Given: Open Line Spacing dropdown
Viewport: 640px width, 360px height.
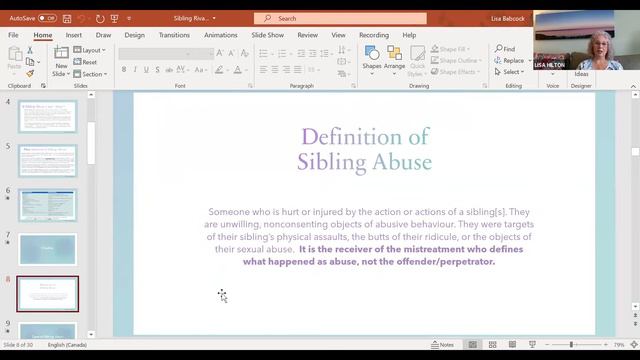Looking at the screenshot, I should pyautogui.click(x=326, y=53).
